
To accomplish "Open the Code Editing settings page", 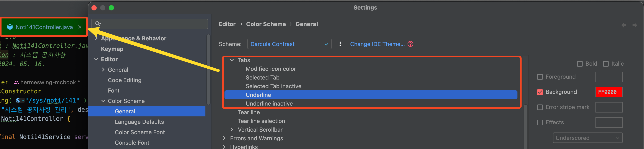I will point(125,80).
